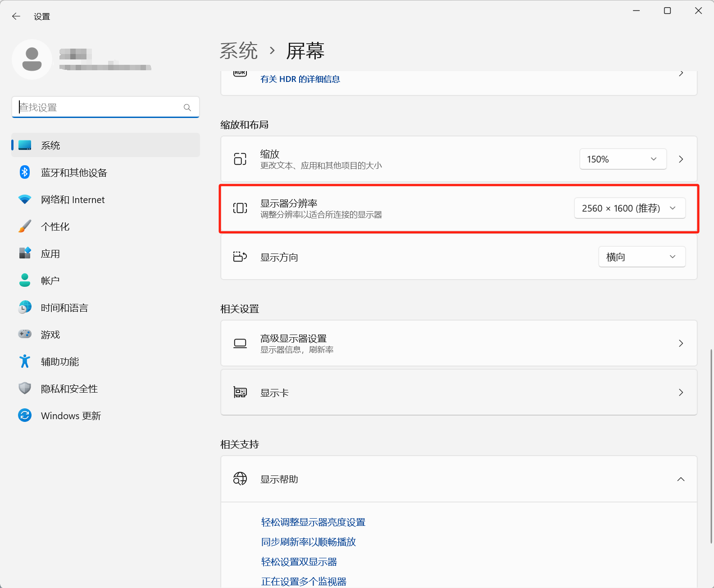Click the 应用 apps icon in sidebar
This screenshot has height=588, width=714.
point(25,253)
